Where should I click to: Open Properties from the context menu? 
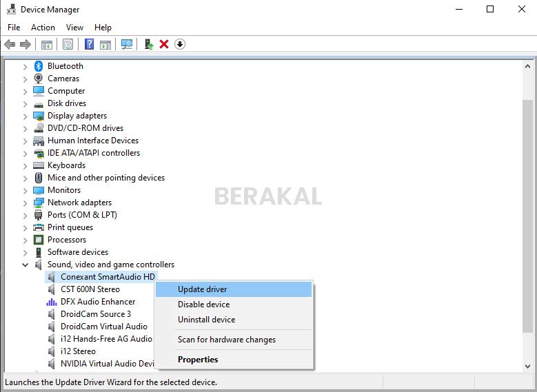pos(234,360)
